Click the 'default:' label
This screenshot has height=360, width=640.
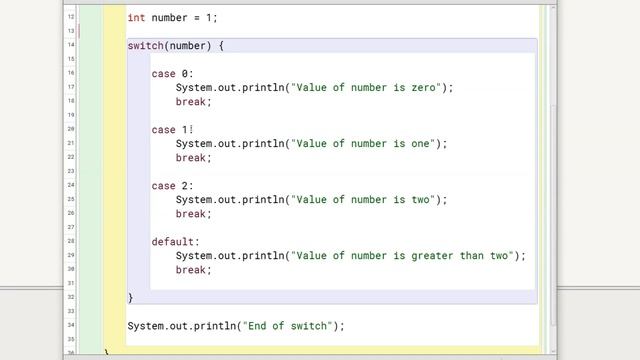click(x=176, y=242)
